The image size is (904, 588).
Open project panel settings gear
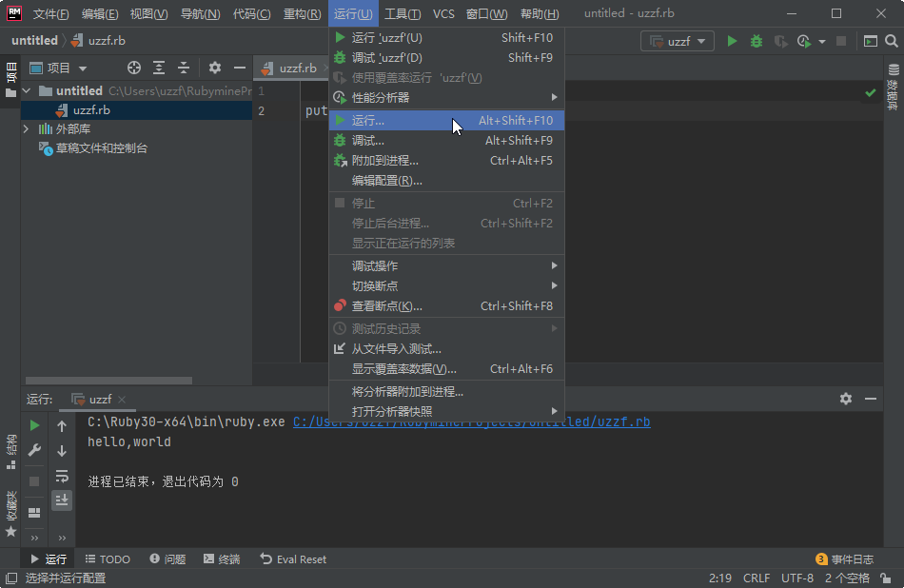click(215, 68)
